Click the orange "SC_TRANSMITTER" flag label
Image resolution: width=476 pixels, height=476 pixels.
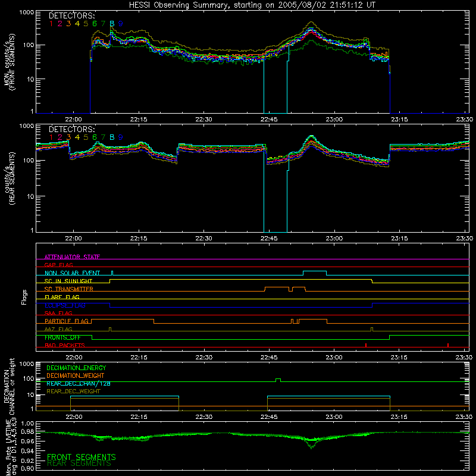tap(69, 289)
